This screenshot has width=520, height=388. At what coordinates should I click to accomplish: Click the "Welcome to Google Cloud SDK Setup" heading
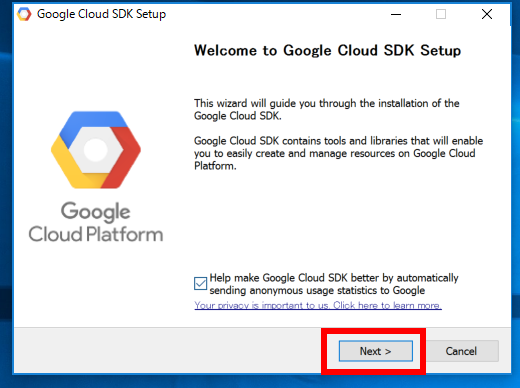click(x=328, y=51)
